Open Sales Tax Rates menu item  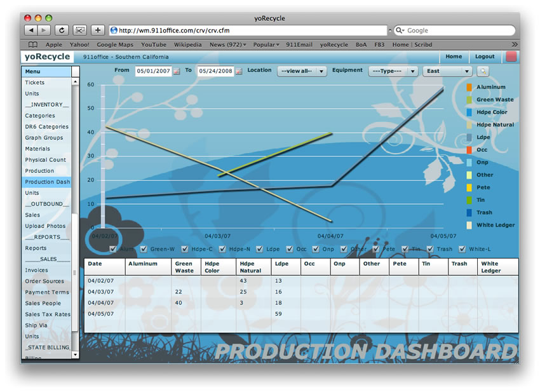pos(48,314)
